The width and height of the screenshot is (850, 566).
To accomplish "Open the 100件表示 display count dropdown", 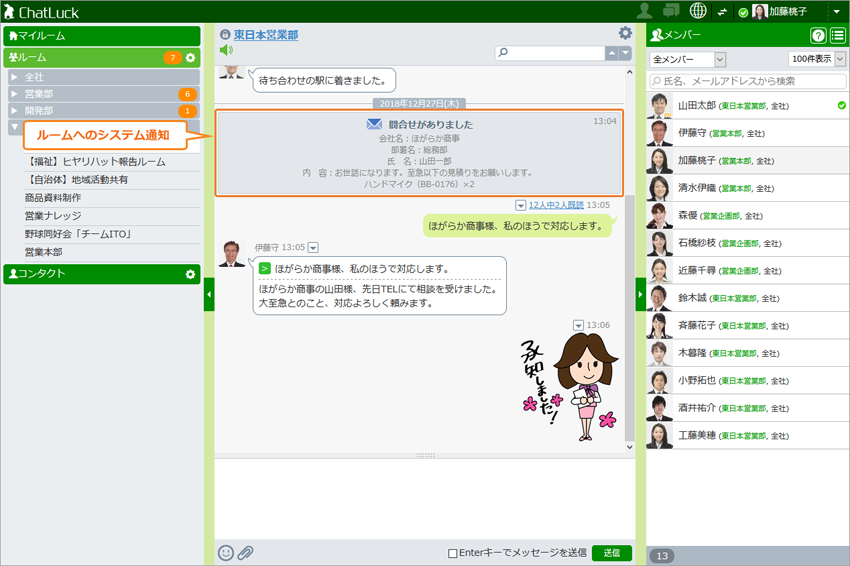I will [816, 60].
